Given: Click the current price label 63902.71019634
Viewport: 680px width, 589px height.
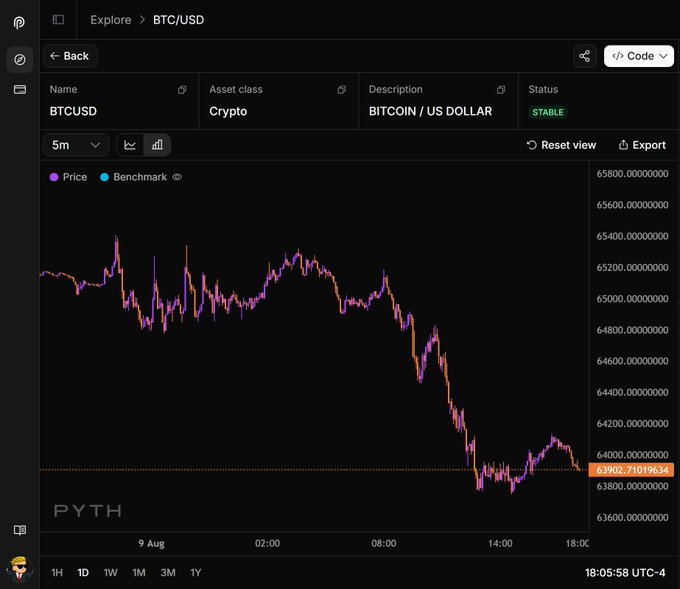Looking at the screenshot, I should tap(631, 470).
